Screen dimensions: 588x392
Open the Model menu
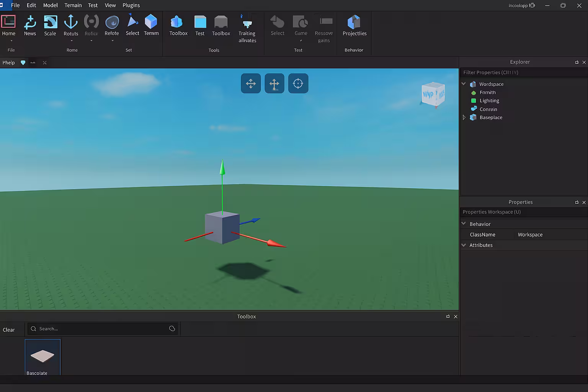click(x=51, y=5)
